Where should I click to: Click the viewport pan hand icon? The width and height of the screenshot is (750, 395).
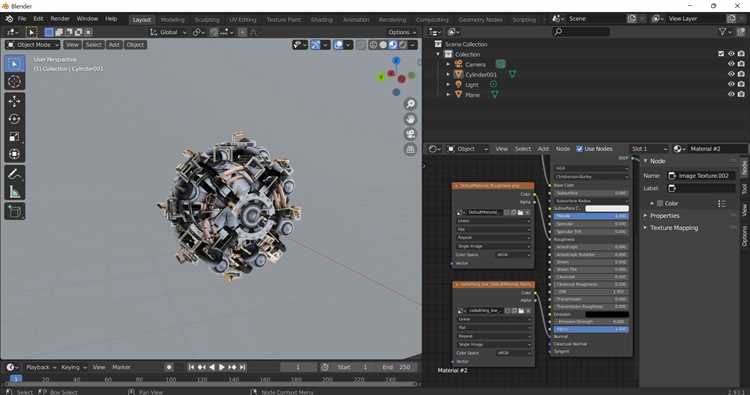pyautogui.click(x=410, y=119)
